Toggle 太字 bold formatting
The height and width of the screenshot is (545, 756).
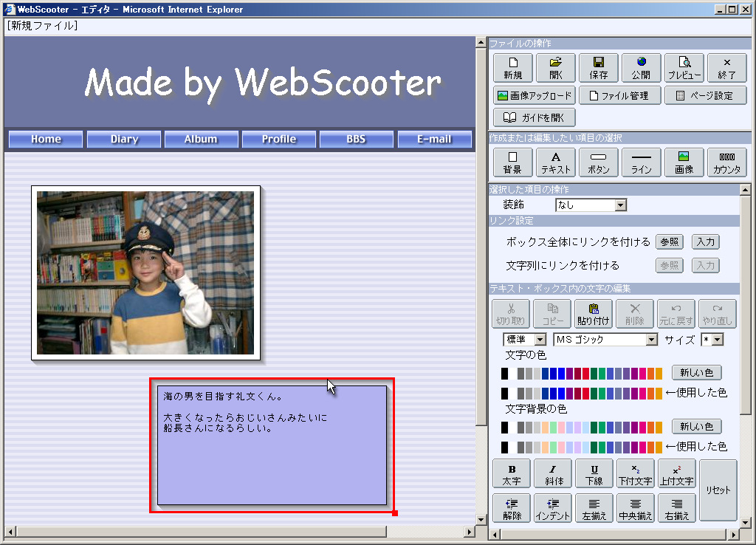[x=512, y=474]
